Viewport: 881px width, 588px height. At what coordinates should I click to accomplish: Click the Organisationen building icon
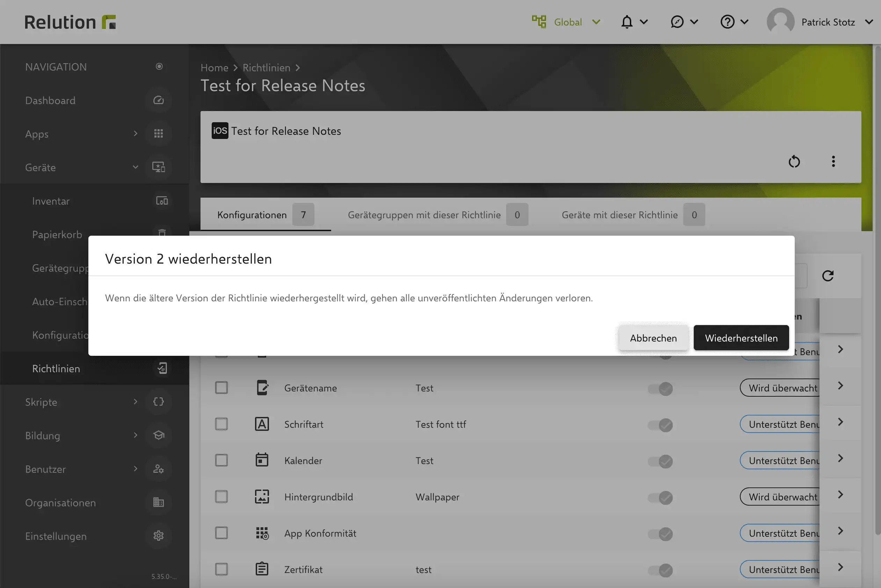point(159,502)
